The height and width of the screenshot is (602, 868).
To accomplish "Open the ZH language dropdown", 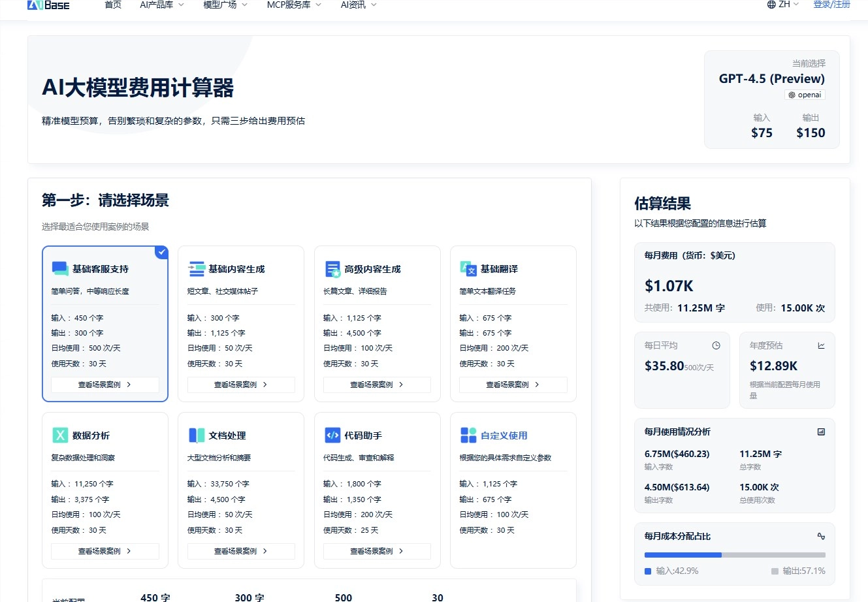I will click(783, 5).
